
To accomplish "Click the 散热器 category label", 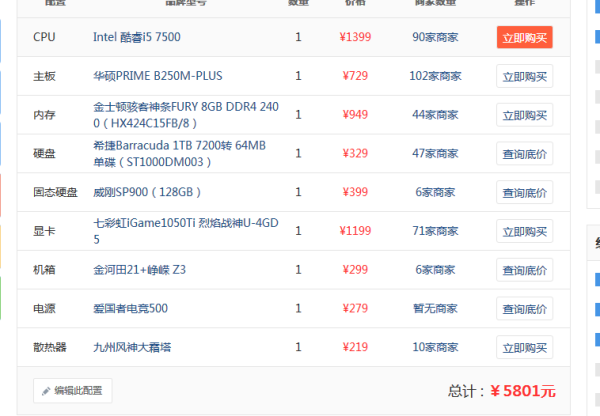I will click(x=50, y=347).
